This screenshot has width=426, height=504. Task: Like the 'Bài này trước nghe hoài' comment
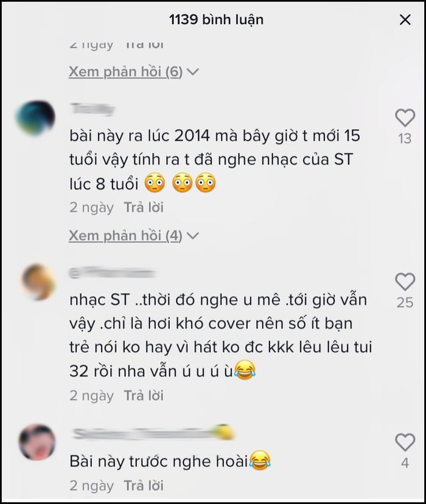[405, 442]
